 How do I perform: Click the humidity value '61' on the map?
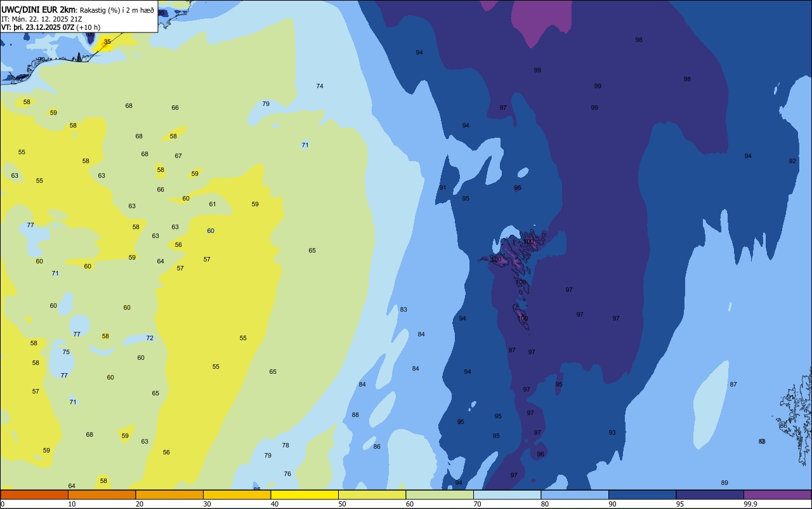213,204
